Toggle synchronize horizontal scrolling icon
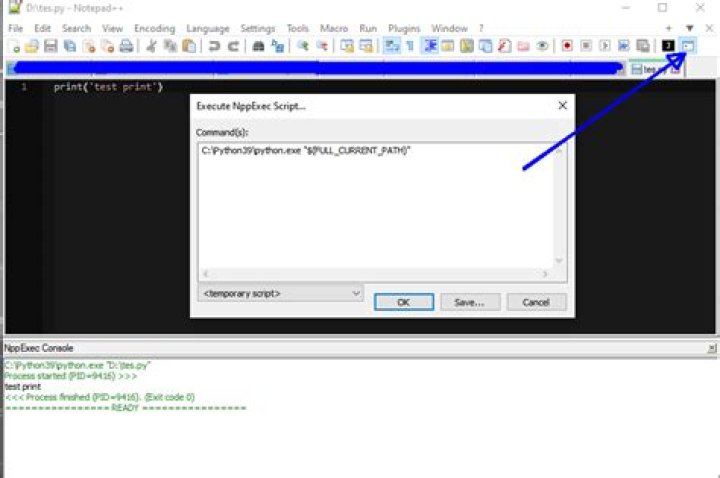Screen dimensions: 720x478 coord(366,46)
